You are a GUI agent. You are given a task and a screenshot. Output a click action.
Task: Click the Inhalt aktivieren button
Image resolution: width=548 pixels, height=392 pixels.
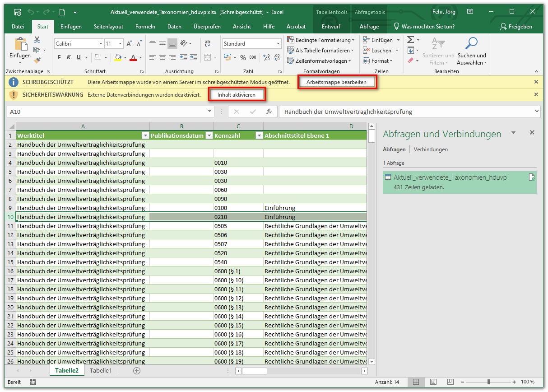(237, 95)
